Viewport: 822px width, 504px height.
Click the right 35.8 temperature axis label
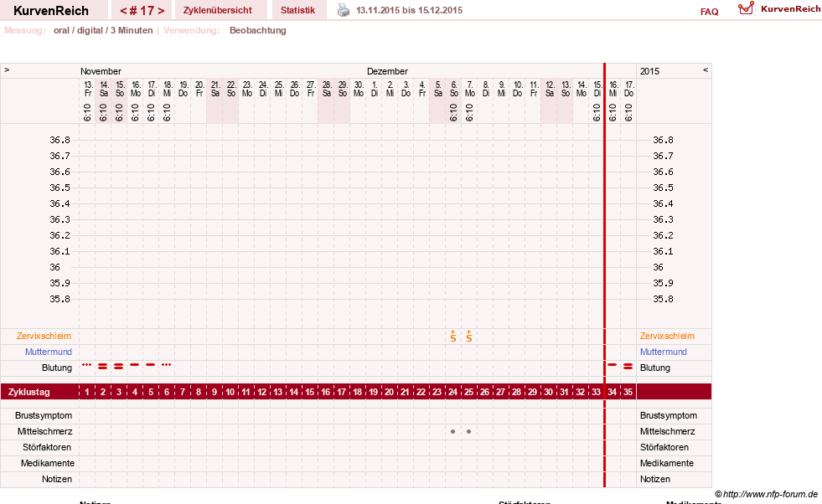point(663,299)
